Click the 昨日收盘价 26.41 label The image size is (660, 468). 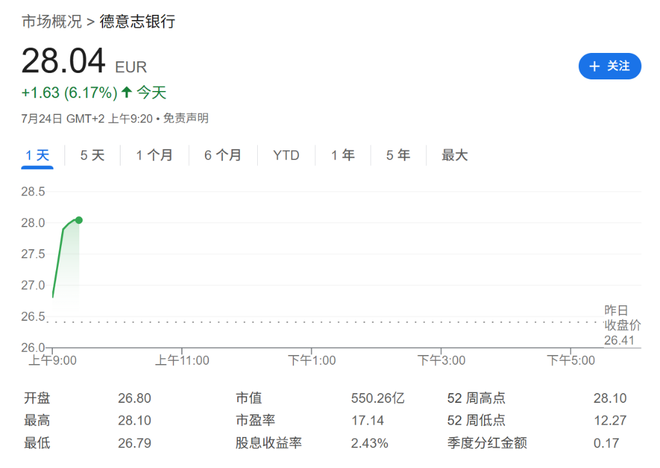click(x=622, y=325)
